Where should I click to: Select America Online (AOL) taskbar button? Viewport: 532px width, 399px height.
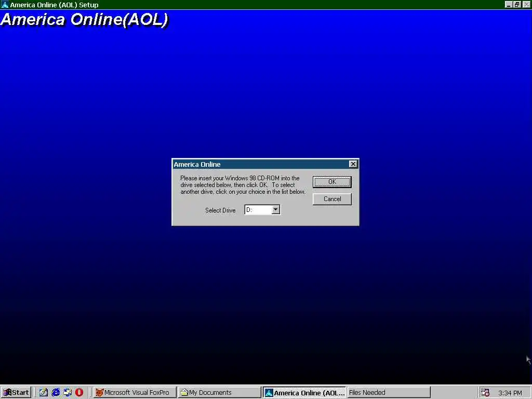coord(304,393)
